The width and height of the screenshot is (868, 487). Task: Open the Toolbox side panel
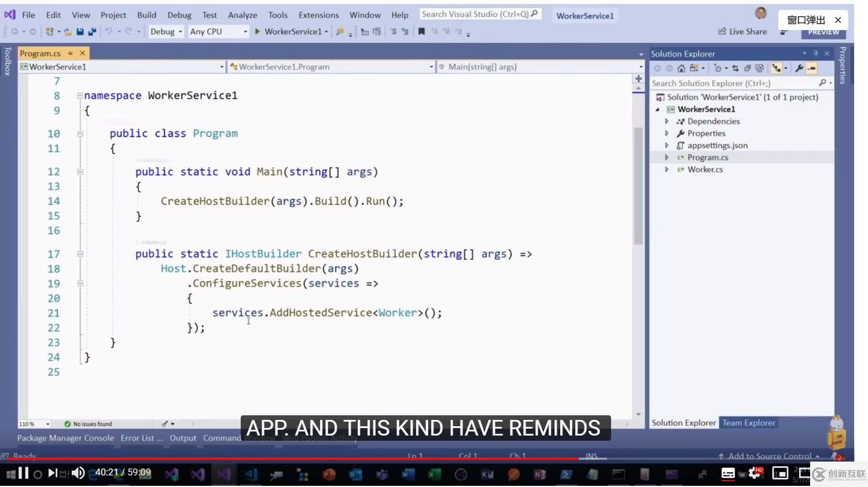(x=7, y=61)
